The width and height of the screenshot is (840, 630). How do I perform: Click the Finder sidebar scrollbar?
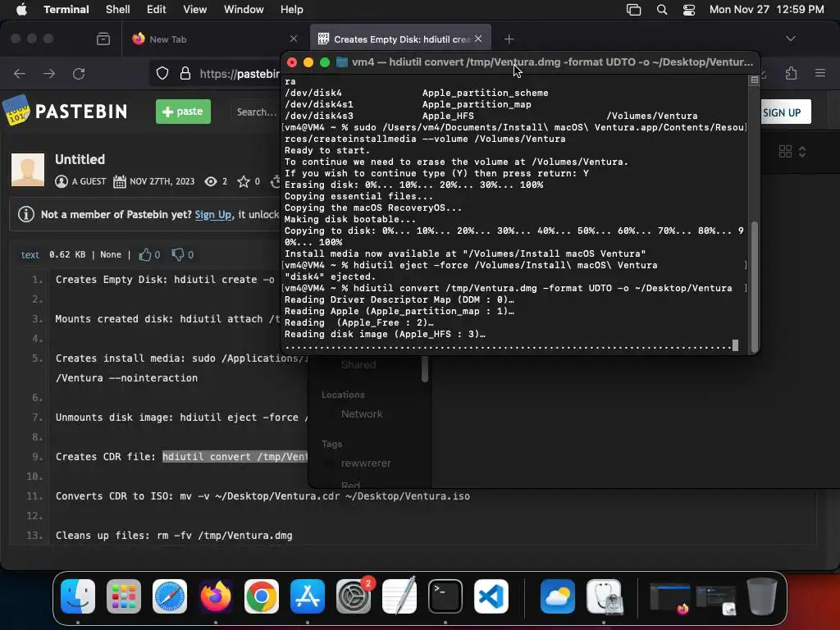coord(425,370)
